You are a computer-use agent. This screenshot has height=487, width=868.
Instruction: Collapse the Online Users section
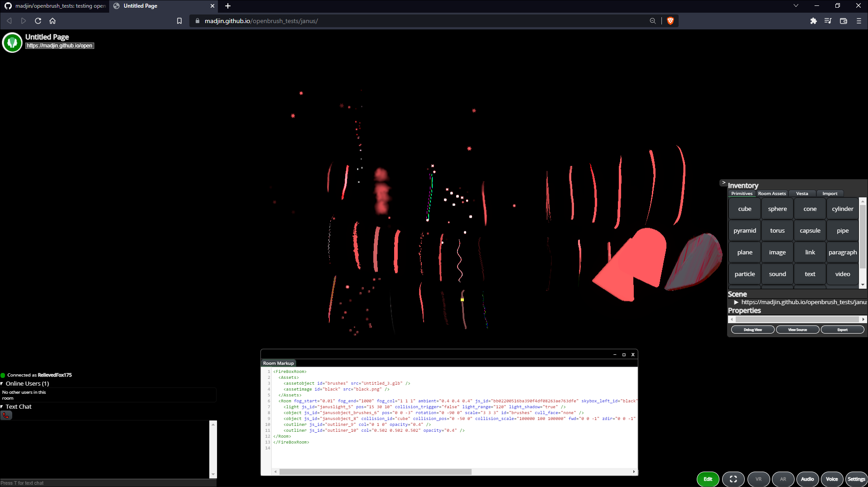[3, 383]
